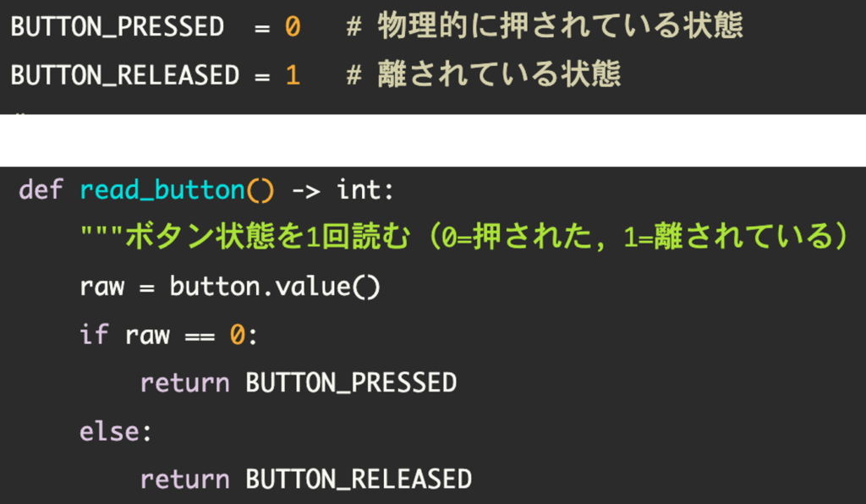
Task: Click BUTTON_PRESSED in the return statement
Action: pos(351,383)
